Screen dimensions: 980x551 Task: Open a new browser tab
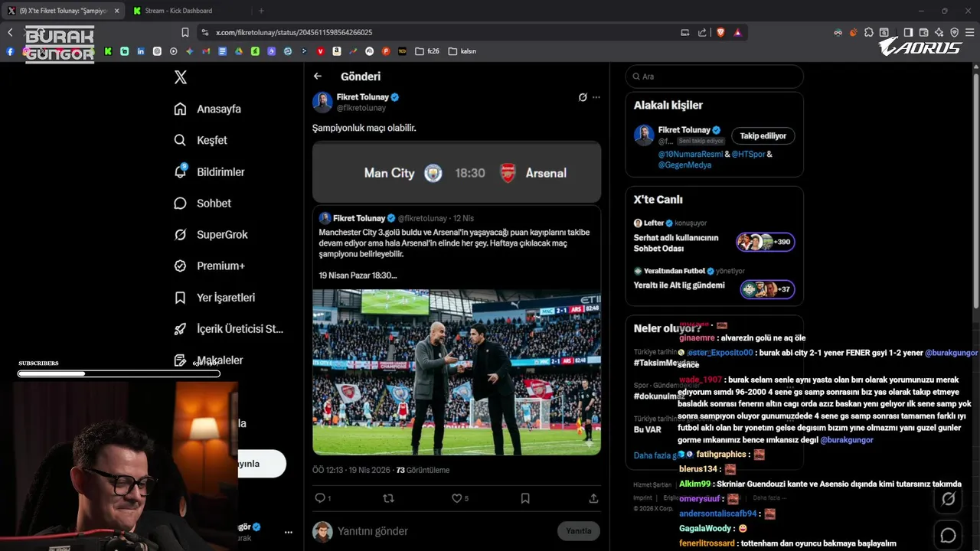coord(261,11)
